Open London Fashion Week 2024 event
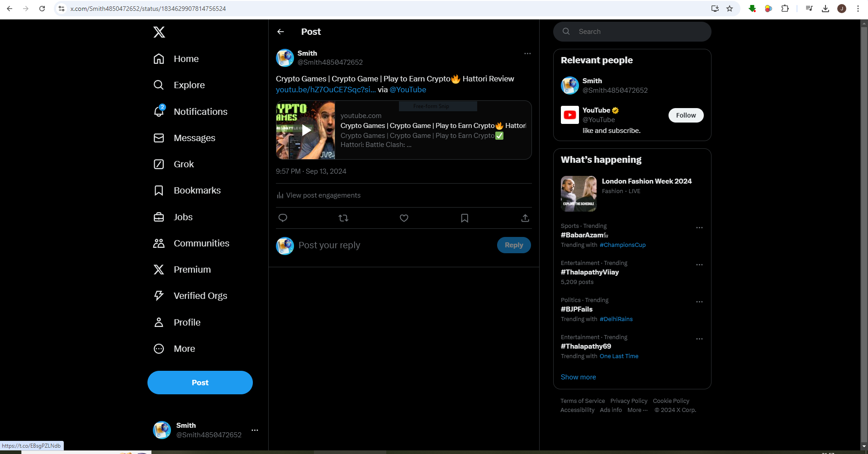Viewport: 868px width, 454px height. pyautogui.click(x=632, y=194)
